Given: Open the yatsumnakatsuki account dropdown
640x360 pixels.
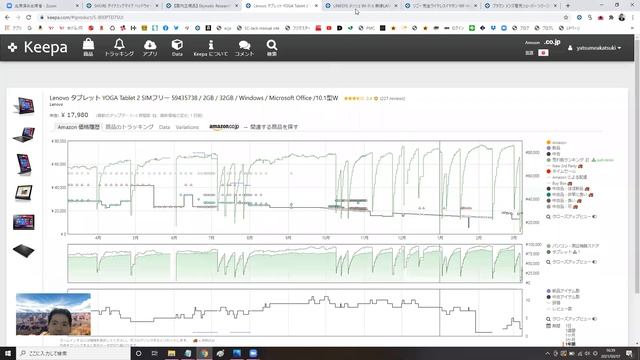Looking at the screenshot, I should (x=595, y=48).
